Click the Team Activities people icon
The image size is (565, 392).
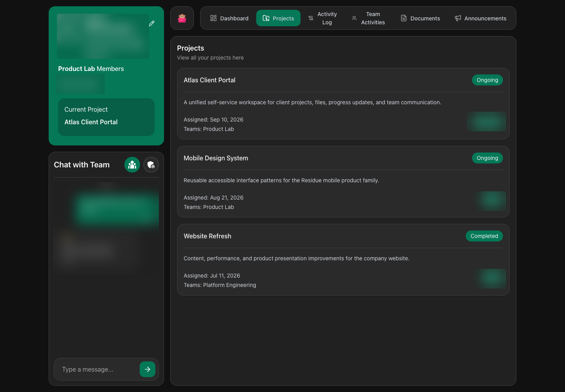coord(354,18)
